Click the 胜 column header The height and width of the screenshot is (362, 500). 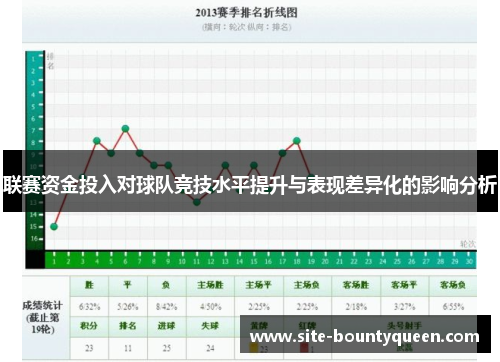pyautogui.click(x=89, y=285)
